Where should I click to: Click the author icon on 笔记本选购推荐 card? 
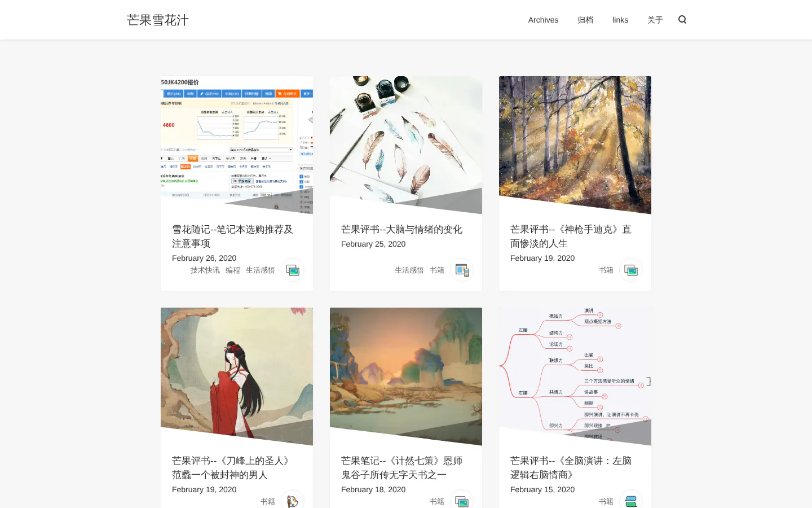click(x=293, y=270)
